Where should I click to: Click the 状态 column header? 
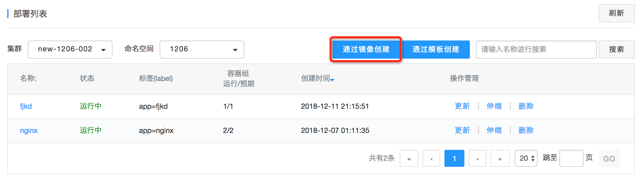(x=87, y=79)
